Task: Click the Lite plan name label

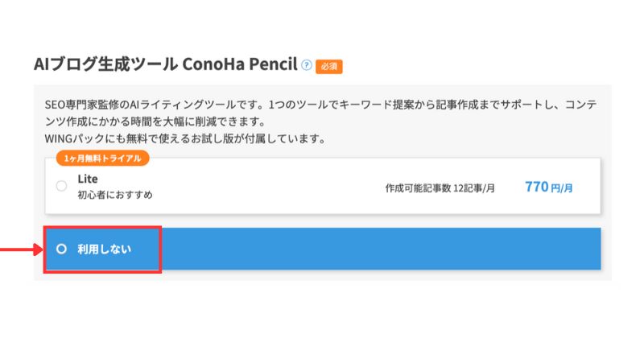Action: pos(88,179)
